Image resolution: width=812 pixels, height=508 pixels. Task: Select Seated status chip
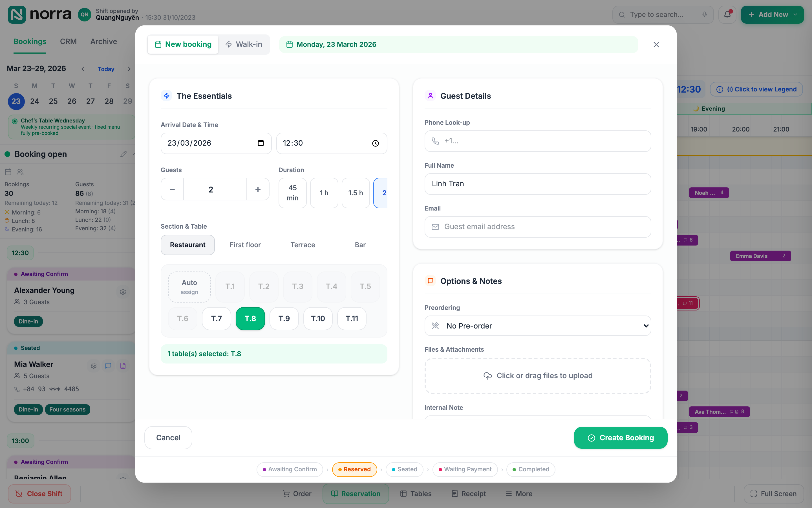pyautogui.click(x=404, y=469)
